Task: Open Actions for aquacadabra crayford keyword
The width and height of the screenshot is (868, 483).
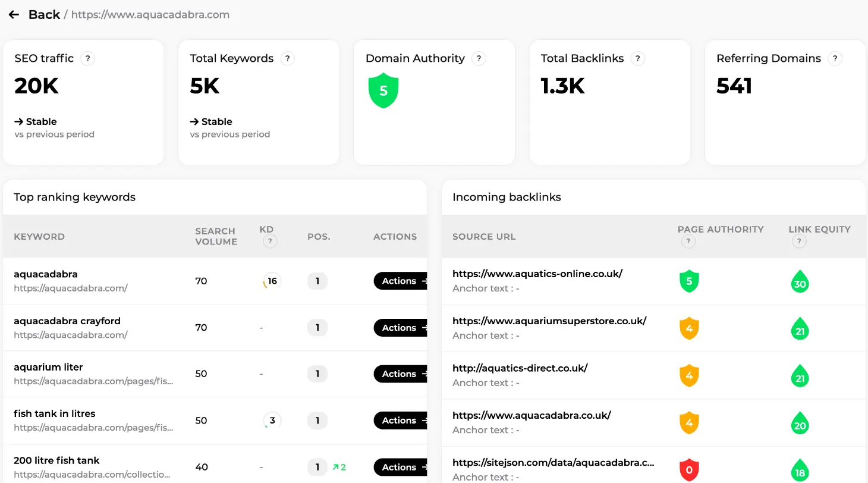Action: coord(401,328)
